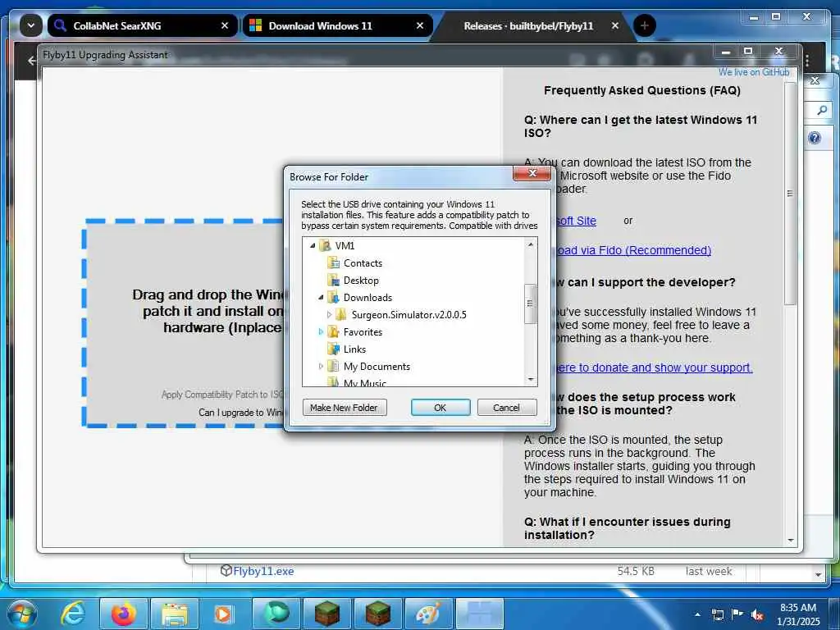Click the Flyby11 taskbar window button
The image size is (840, 630).
click(480, 614)
